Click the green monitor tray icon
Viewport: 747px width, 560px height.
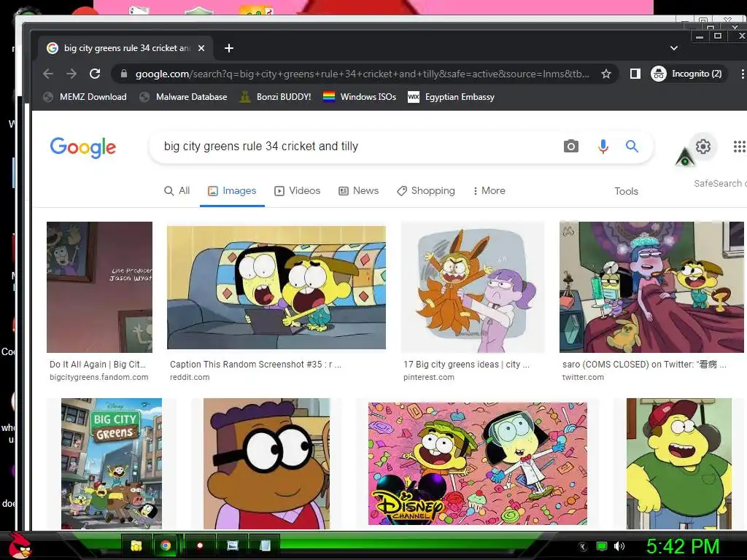pos(602,546)
